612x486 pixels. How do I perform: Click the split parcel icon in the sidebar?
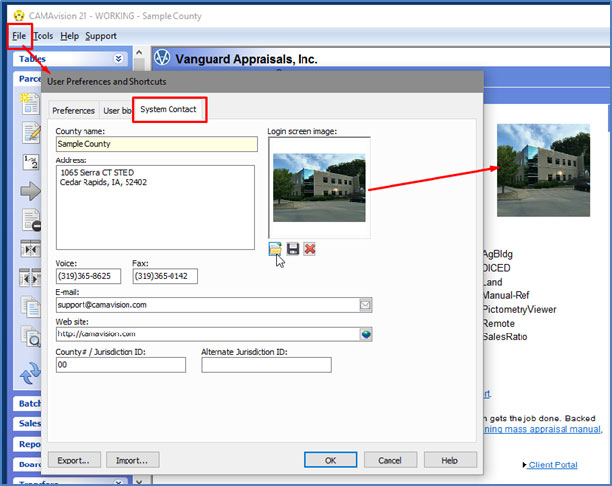[x=30, y=278]
